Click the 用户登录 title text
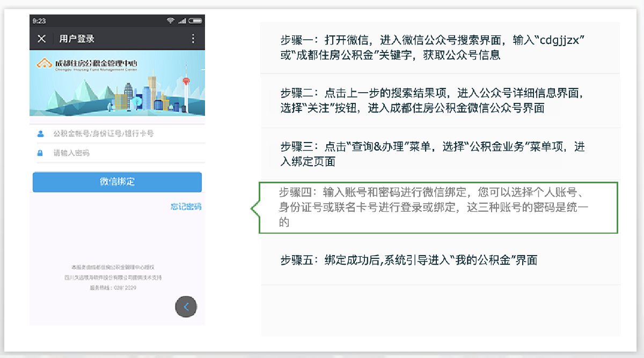Viewport: 644px width, 358px height. [77, 39]
